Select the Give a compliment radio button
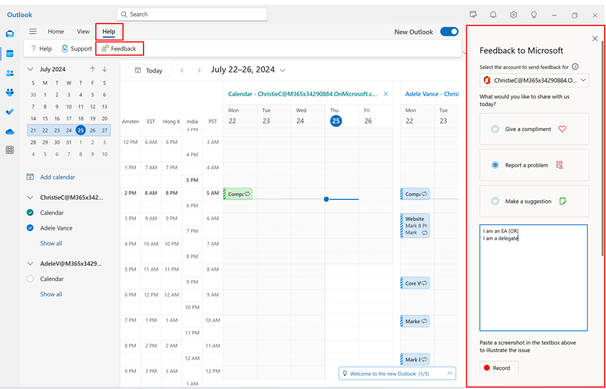This screenshot has width=606, height=389. tap(495, 129)
